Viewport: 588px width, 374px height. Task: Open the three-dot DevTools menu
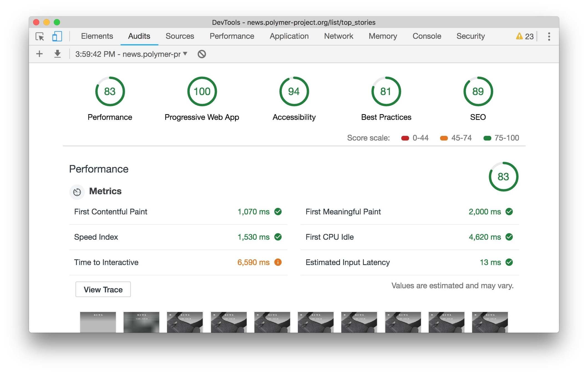(x=549, y=36)
